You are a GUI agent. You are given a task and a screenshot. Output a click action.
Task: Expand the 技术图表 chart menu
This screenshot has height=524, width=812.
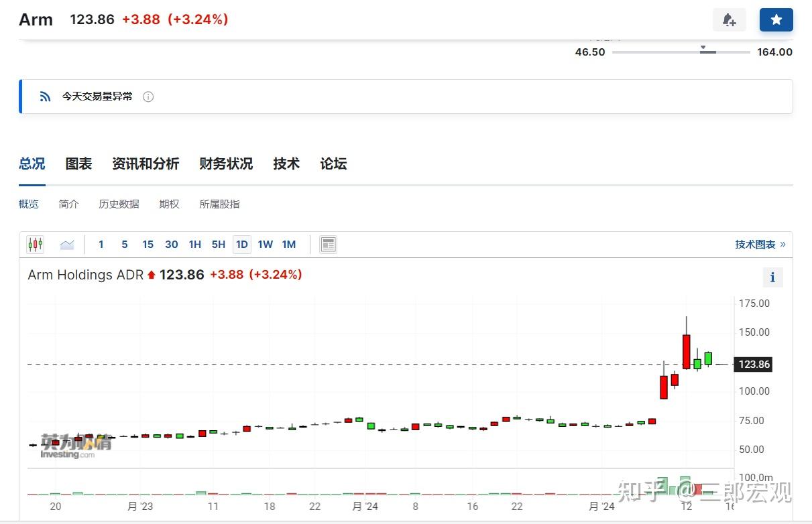pyautogui.click(x=760, y=244)
